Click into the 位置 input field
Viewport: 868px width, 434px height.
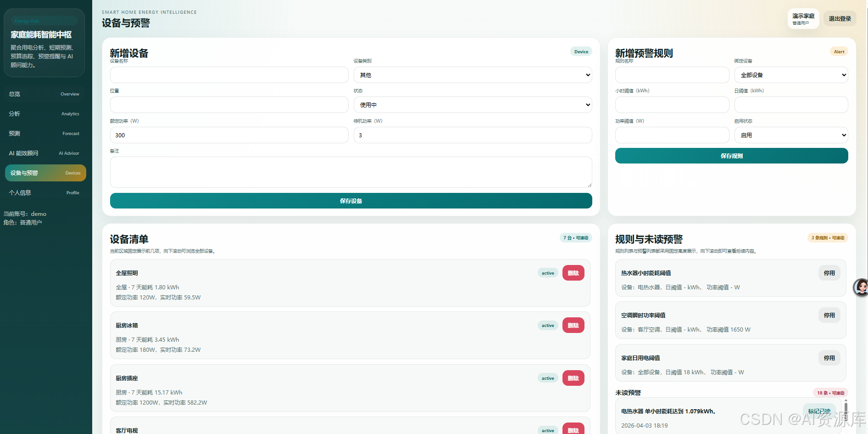click(x=229, y=105)
